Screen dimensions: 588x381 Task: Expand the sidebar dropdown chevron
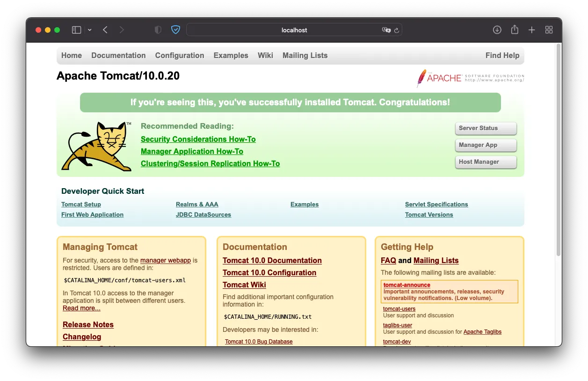pyautogui.click(x=89, y=30)
